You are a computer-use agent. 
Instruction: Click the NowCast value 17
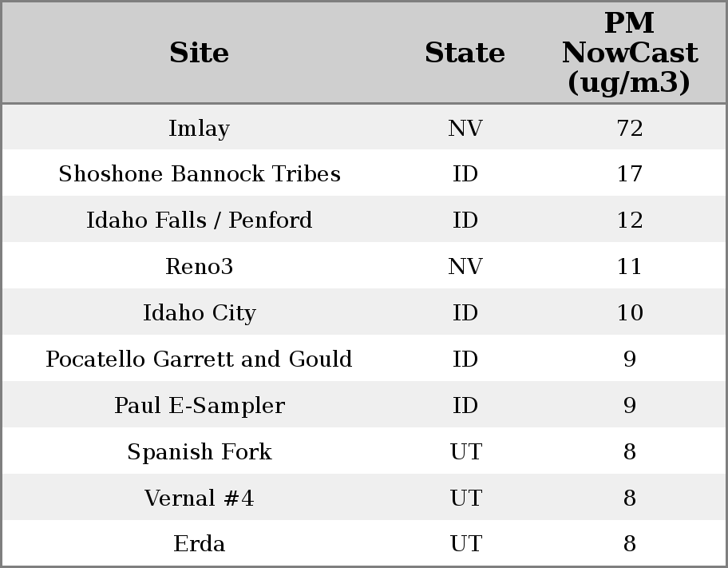pyautogui.click(x=629, y=174)
